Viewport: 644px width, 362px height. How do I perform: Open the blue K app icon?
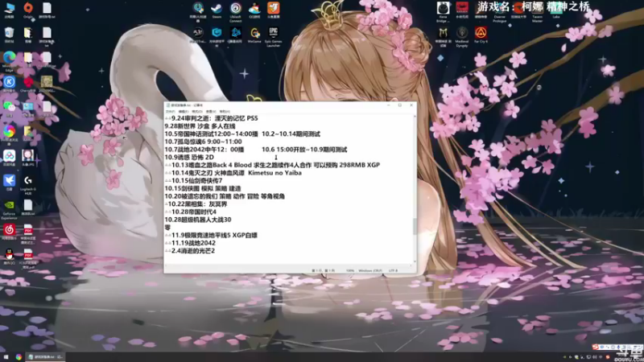pos(9,84)
